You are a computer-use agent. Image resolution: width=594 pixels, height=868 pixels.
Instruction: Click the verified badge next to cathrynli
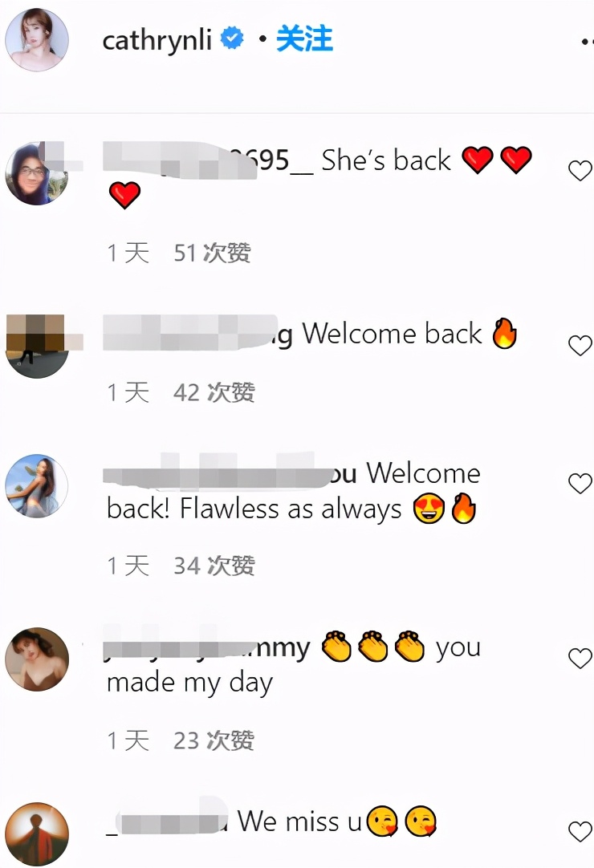[x=232, y=39]
